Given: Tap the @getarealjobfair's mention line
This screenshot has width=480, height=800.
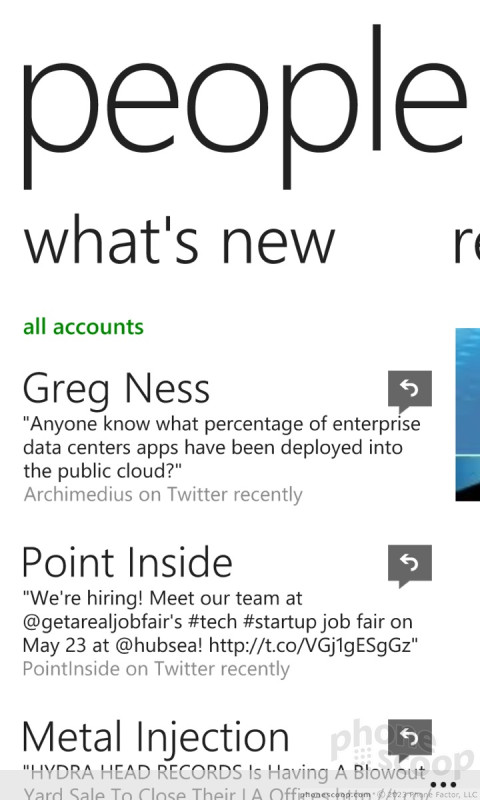Looking at the screenshot, I should click(x=218, y=622).
